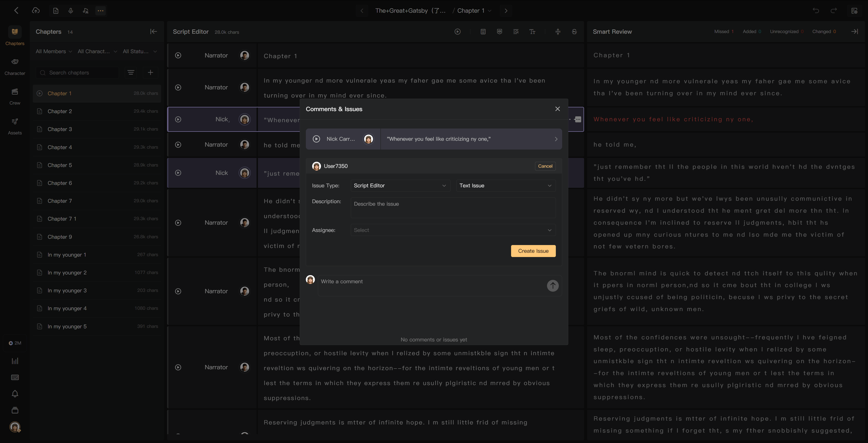Collapse the Smart Review panel
Viewport: 868px width, 443px height.
[x=854, y=31]
